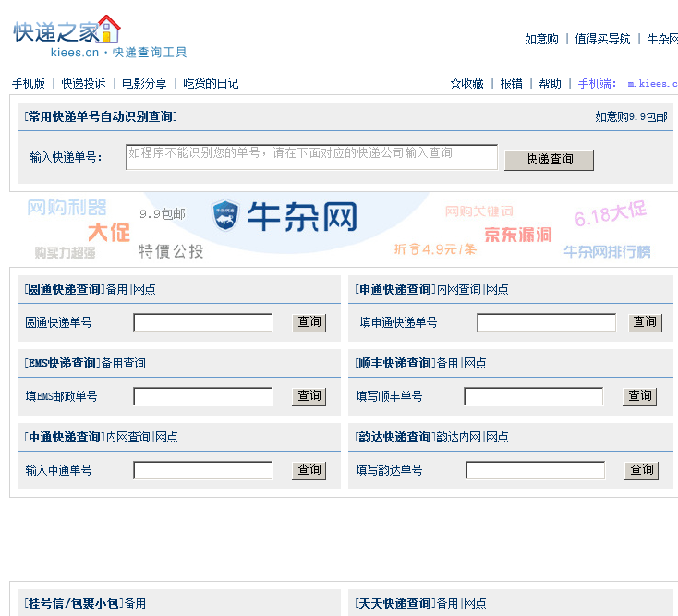Open 圆通 网点 link
The image size is (678, 616).
[x=144, y=289]
